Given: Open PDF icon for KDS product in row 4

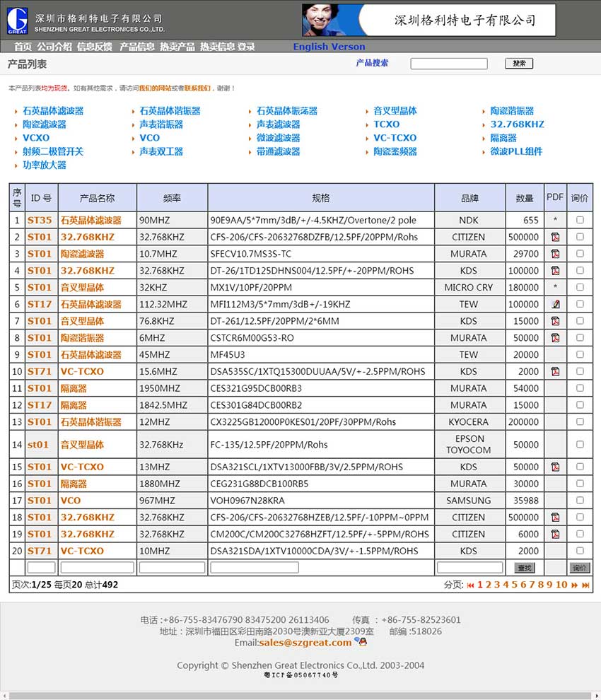Looking at the screenshot, I should point(555,270).
